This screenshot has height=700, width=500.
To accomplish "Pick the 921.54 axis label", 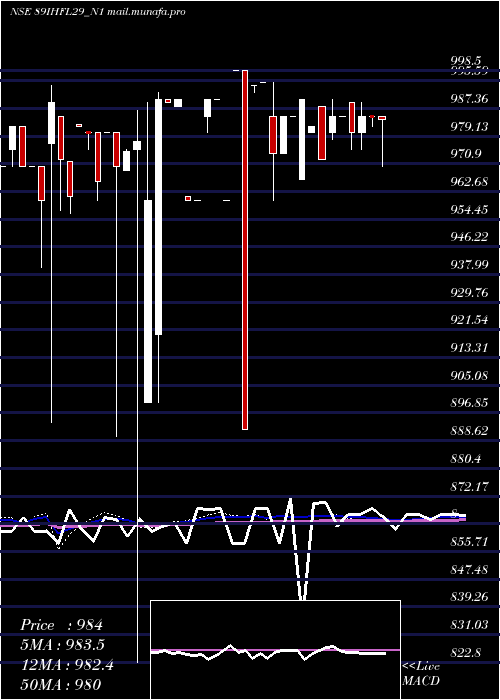I will (x=469, y=320).
